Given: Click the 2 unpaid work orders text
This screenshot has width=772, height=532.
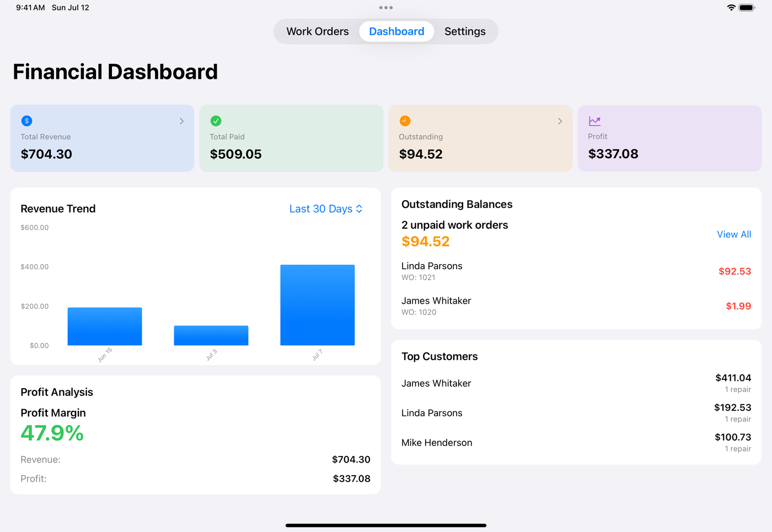Looking at the screenshot, I should tap(455, 225).
